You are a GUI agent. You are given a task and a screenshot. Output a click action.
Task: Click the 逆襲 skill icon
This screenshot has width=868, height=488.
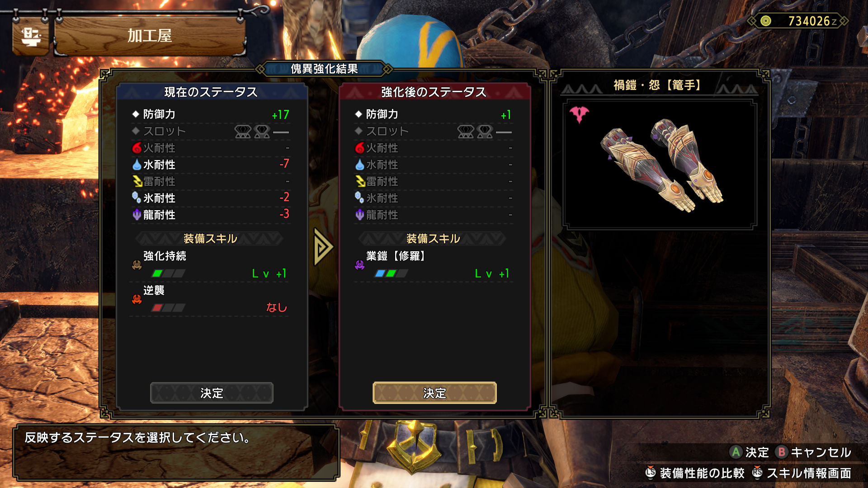tap(137, 299)
